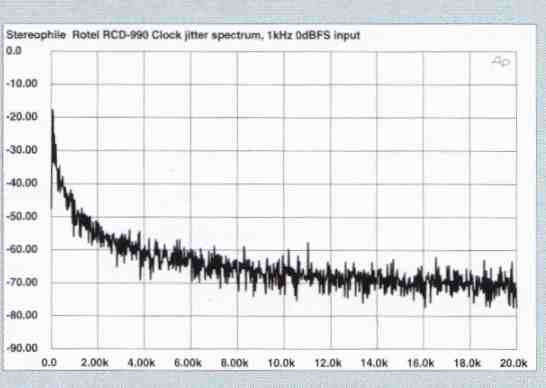
Task: Click the 20.0k frequency axis label
Action: (x=514, y=363)
